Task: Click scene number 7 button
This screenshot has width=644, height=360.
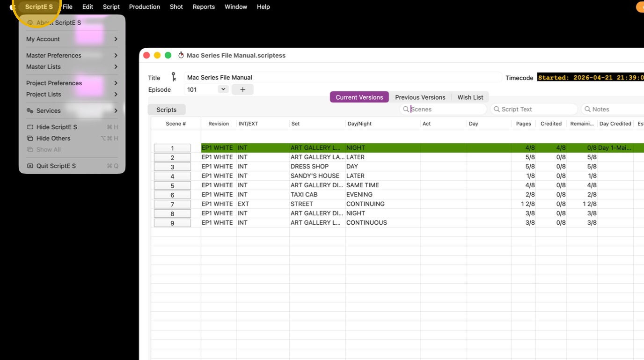Action: point(172,204)
